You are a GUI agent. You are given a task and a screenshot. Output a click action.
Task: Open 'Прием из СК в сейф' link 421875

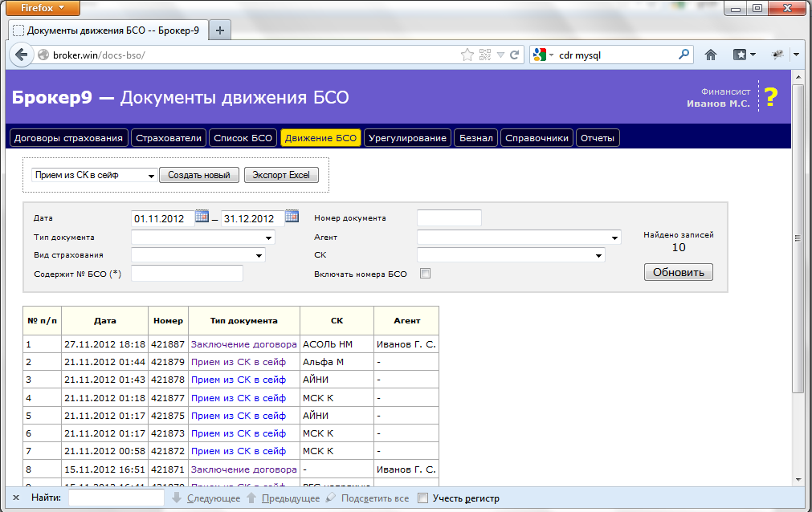coord(239,416)
